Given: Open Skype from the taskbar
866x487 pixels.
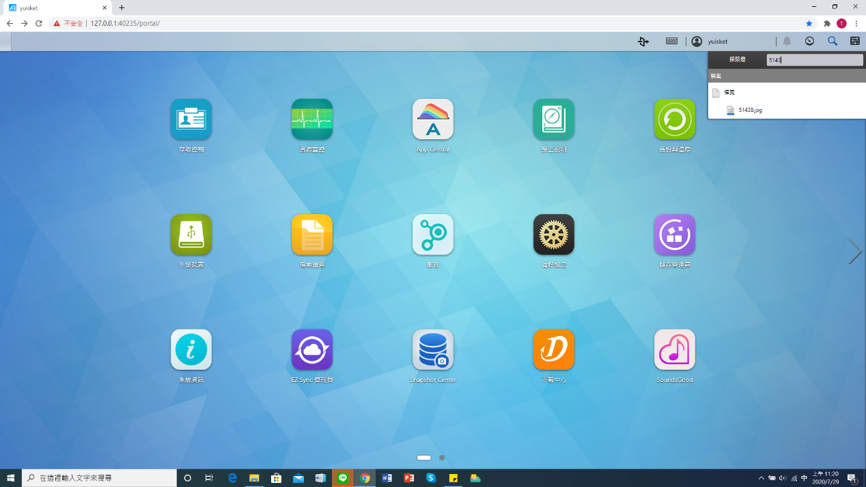Looking at the screenshot, I should click(x=431, y=478).
